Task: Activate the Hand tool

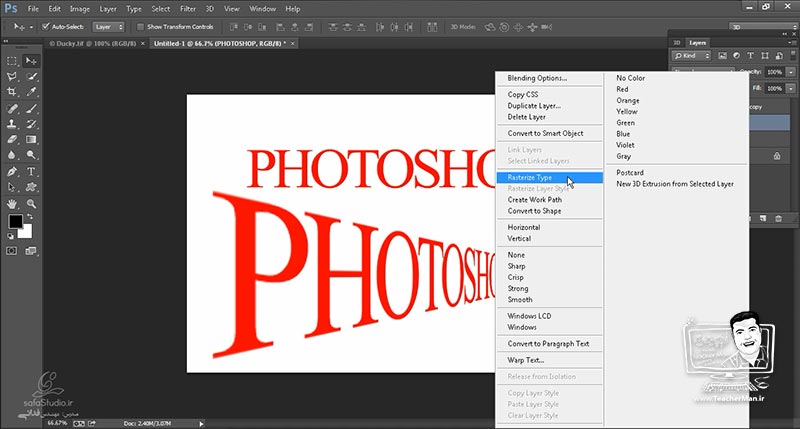Action: (12, 204)
